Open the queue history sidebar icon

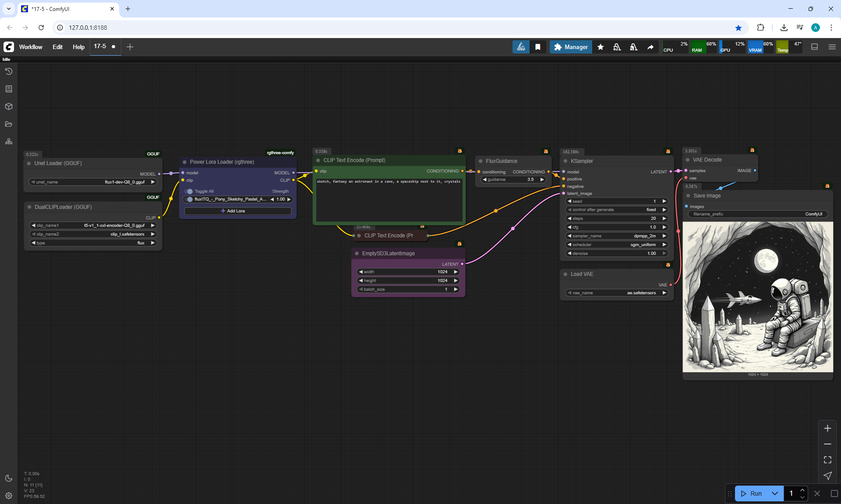coord(9,71)
